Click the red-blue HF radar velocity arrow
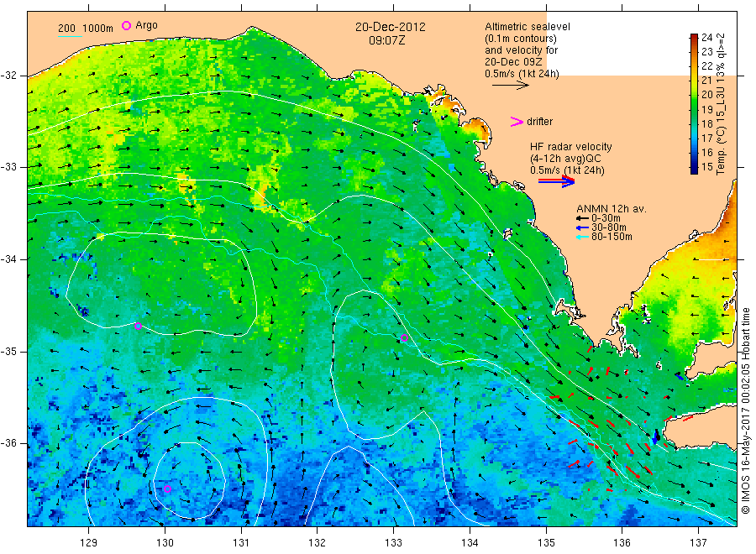This screenshot has width=756, height=554. (556, 181)
